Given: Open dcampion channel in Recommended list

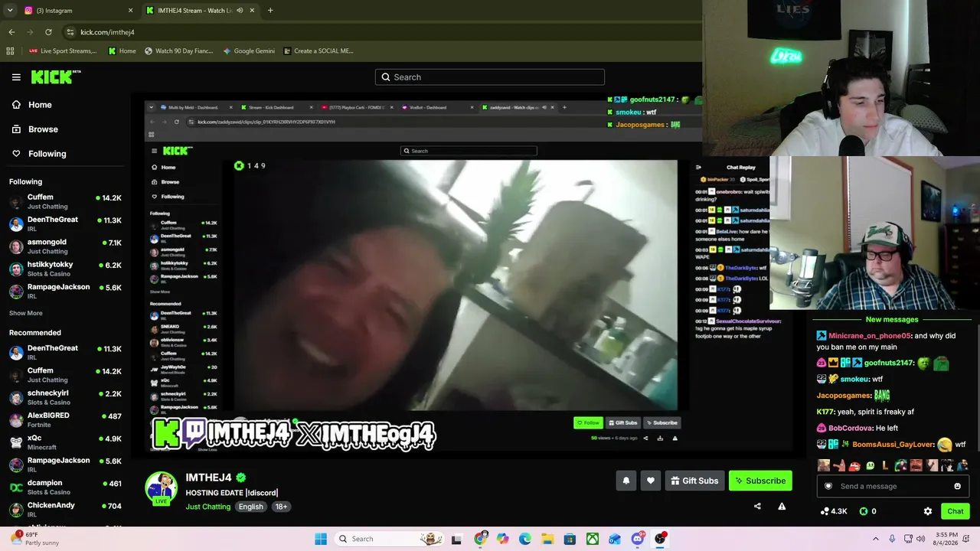Looking at the screenshot, I should pos(65,487).
